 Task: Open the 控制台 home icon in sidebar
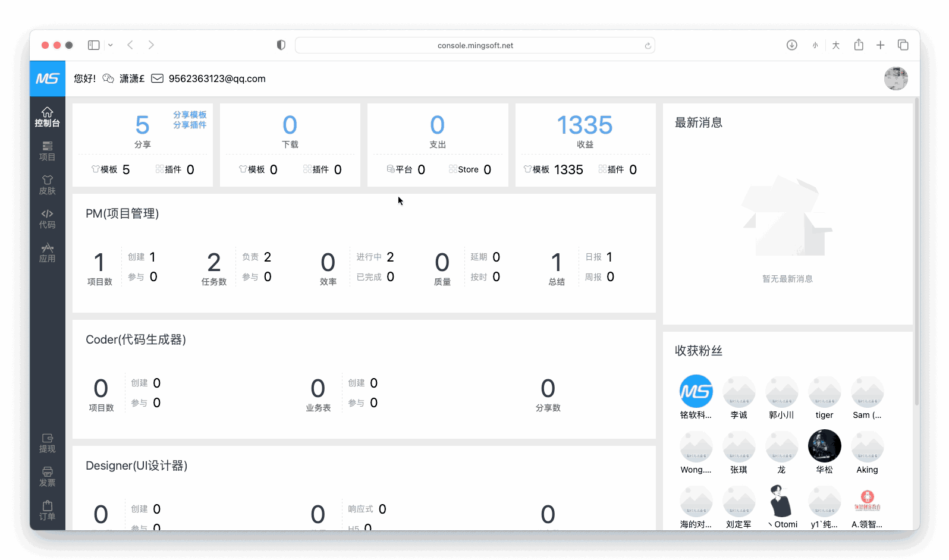47,117
